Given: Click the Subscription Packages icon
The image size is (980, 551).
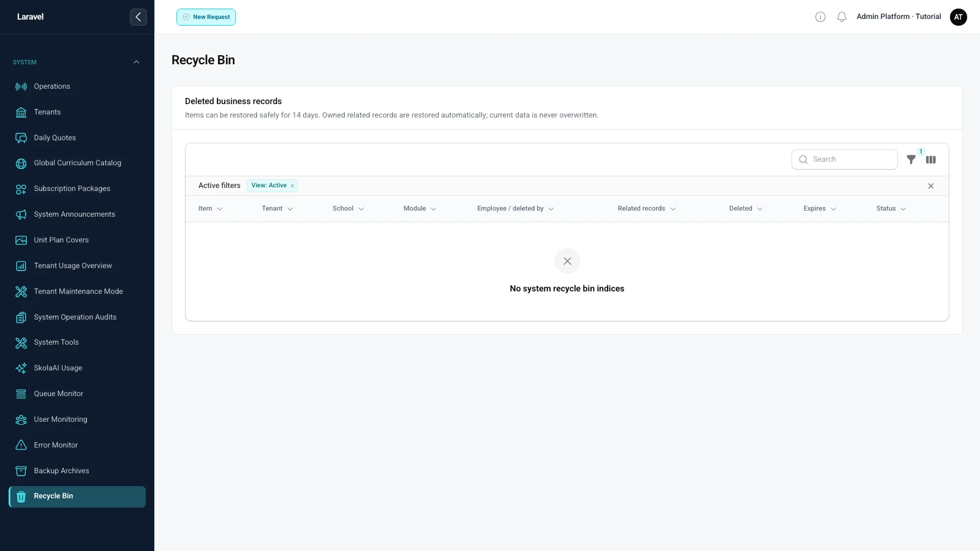Looking at the screenshot, I should coord(21,189).
